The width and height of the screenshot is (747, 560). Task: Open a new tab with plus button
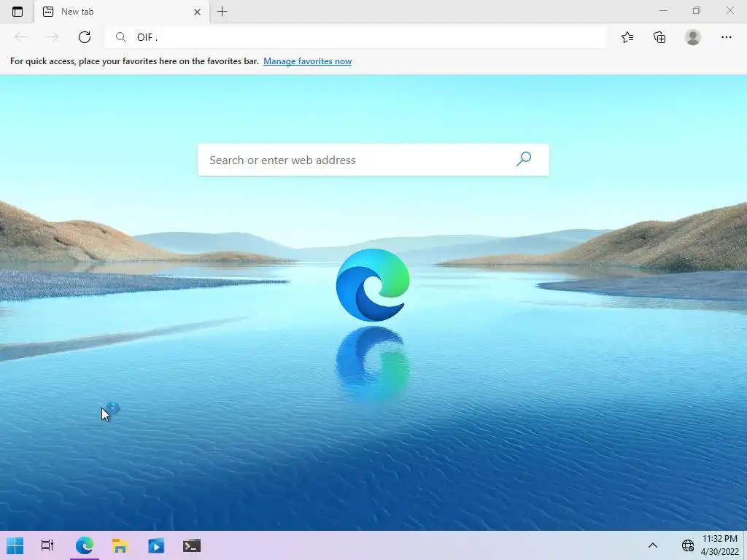(x=222, y=12)
